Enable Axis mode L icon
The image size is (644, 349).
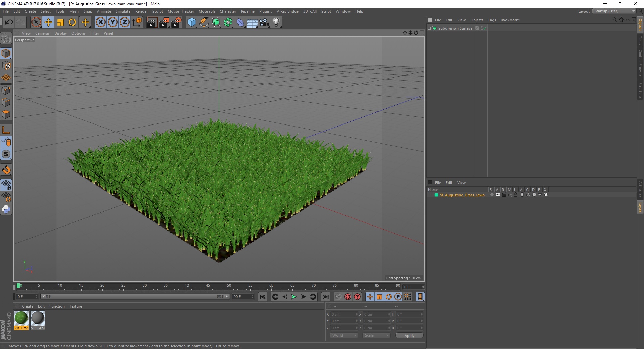point(6,130)
